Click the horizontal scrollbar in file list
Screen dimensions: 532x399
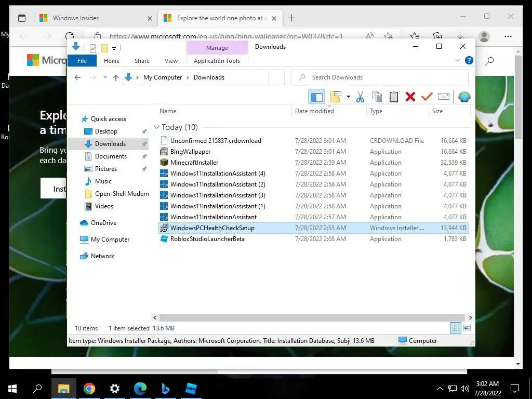click(312, 317)
